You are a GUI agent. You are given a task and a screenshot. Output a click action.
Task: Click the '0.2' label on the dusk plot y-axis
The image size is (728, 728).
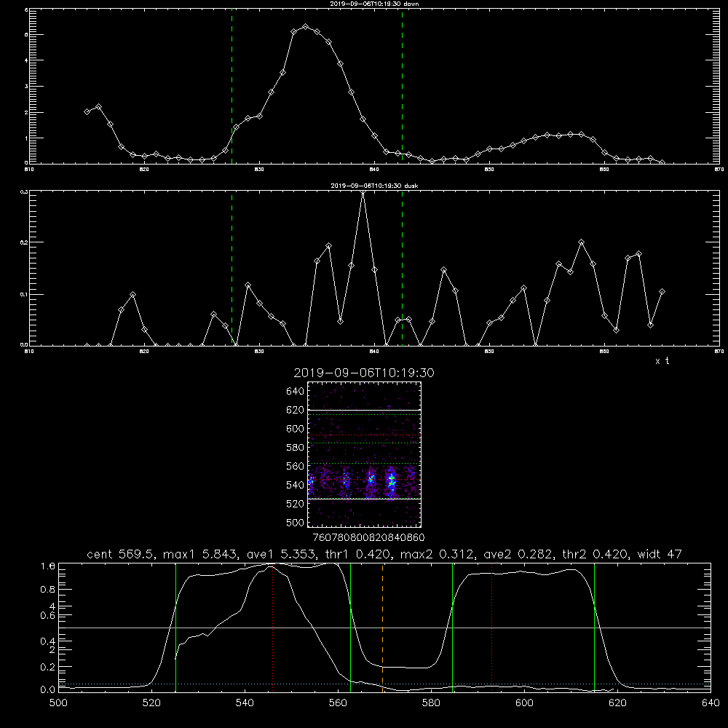[x=24, y=242]
